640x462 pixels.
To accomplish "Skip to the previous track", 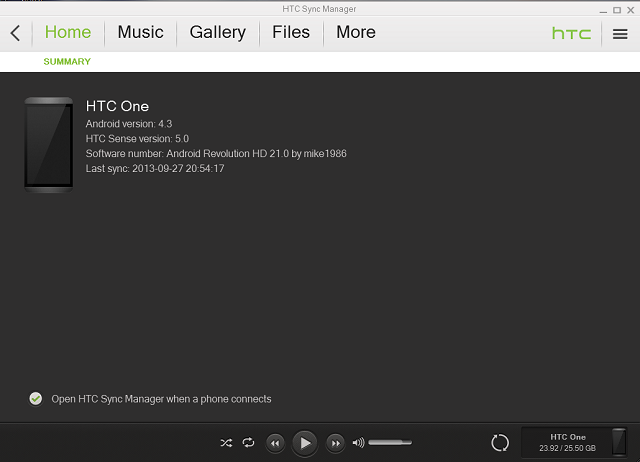I will click(x=275, y=443).
